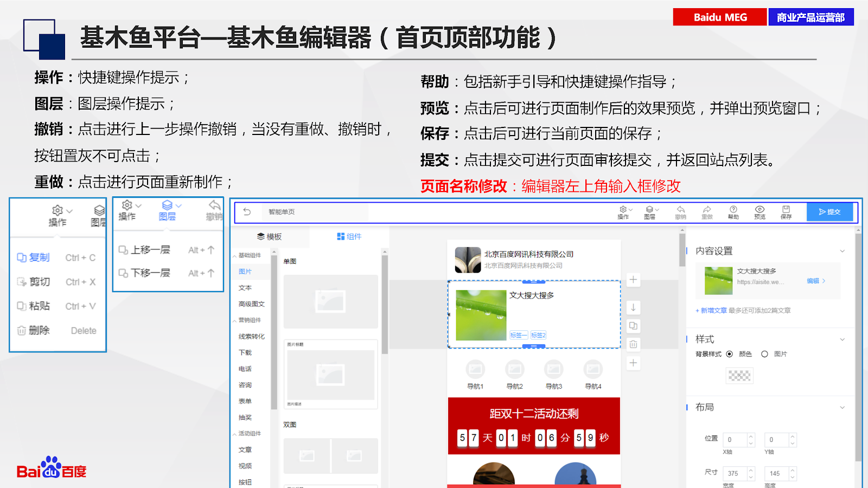
Task: Pick the 双图 double image placeholder template
Action: 331,456
